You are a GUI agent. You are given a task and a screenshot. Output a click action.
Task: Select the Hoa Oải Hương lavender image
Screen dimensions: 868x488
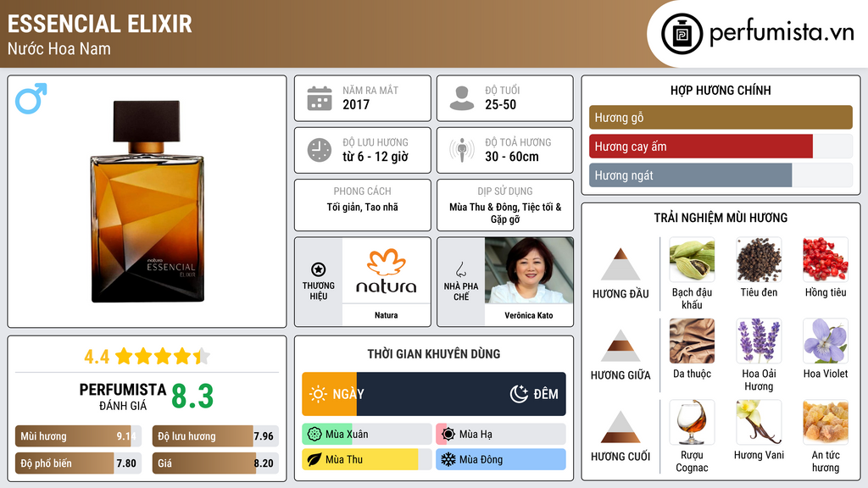(x=759, y=341)
